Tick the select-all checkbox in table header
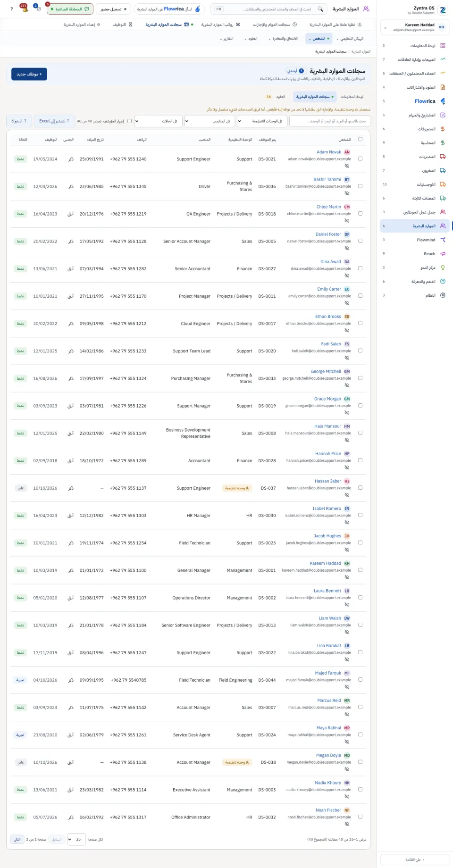Viewport: 453px width, 868px height. pyautogui.click(x=361, y=139)
